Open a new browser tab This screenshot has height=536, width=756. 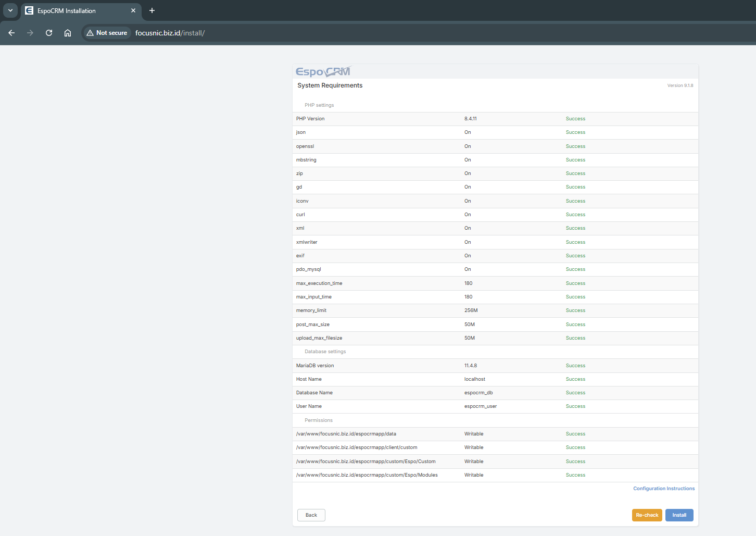coord(152,10)
